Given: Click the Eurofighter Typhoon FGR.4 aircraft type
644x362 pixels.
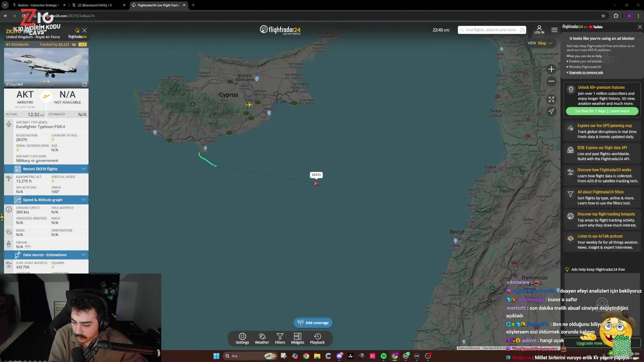Looking at the screenshot, I should pos(40,127).
